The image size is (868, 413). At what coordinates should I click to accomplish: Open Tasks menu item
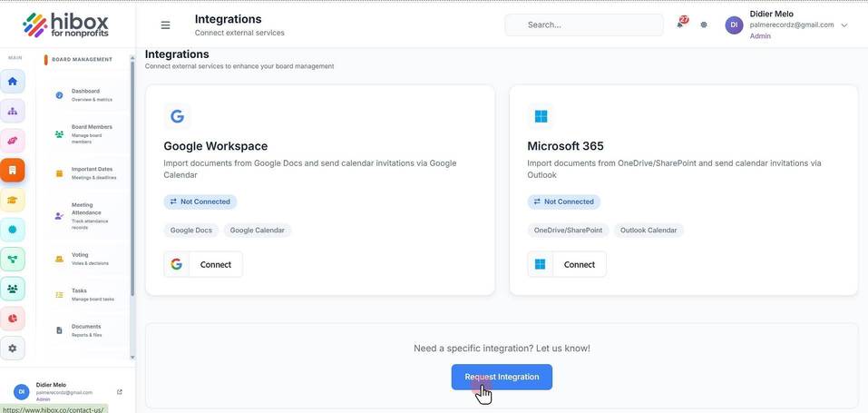[x=84, y=294]
